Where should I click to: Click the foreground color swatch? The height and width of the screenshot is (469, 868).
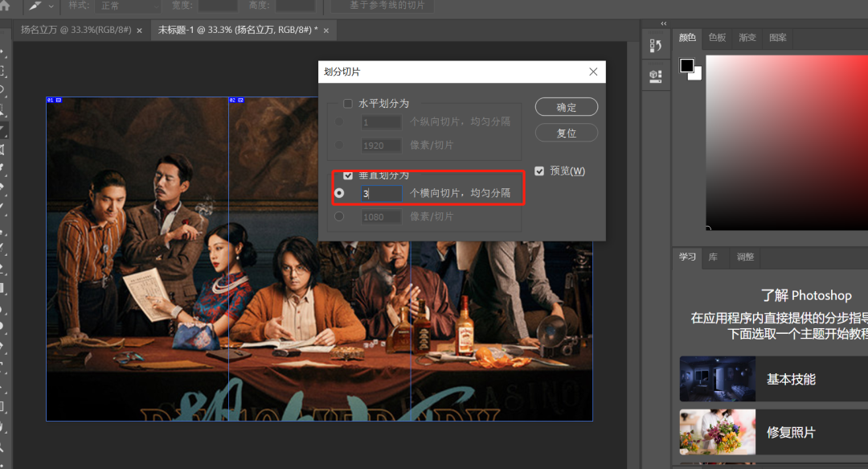[x=687, y=66]
